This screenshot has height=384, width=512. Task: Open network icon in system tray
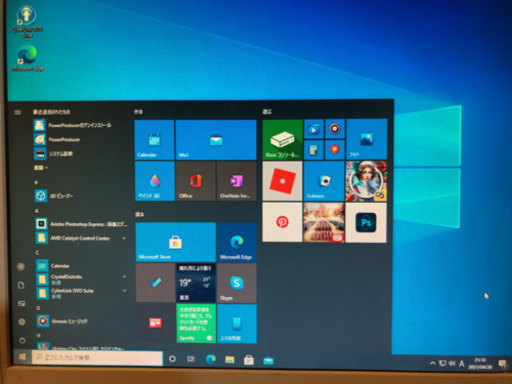(x=443, y=363)
